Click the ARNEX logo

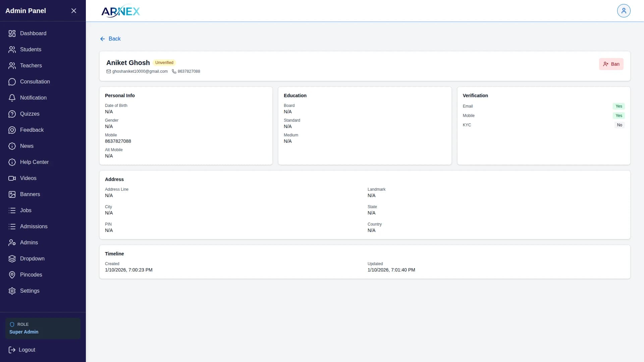click(x=120, y=11)
